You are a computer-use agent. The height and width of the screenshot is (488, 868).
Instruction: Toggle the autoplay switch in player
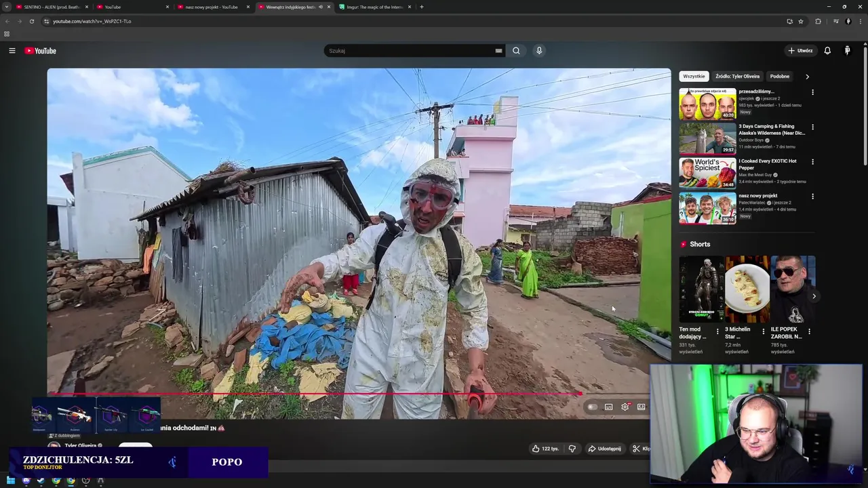[593, 407]
